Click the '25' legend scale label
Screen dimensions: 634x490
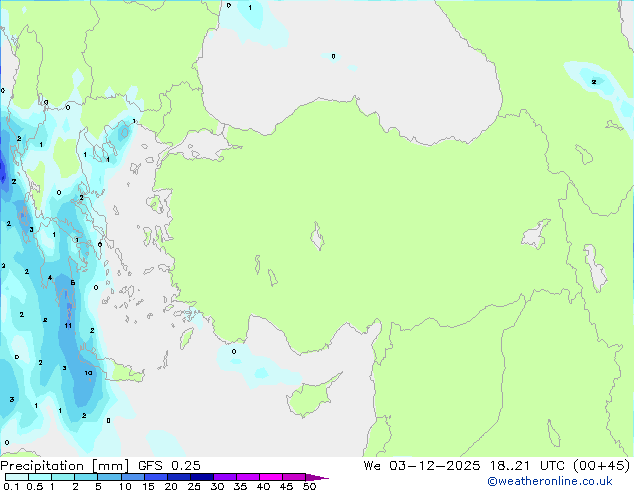coord(194,486)
